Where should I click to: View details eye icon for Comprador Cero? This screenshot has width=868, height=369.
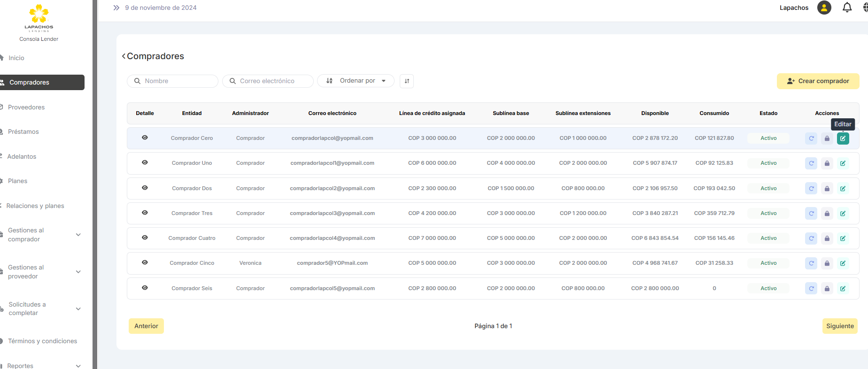145,138
